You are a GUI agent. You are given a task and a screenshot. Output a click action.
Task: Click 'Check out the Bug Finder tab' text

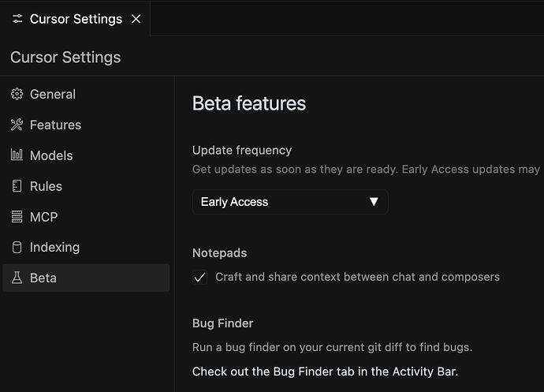pyautogui.click(x=325, y=371)
